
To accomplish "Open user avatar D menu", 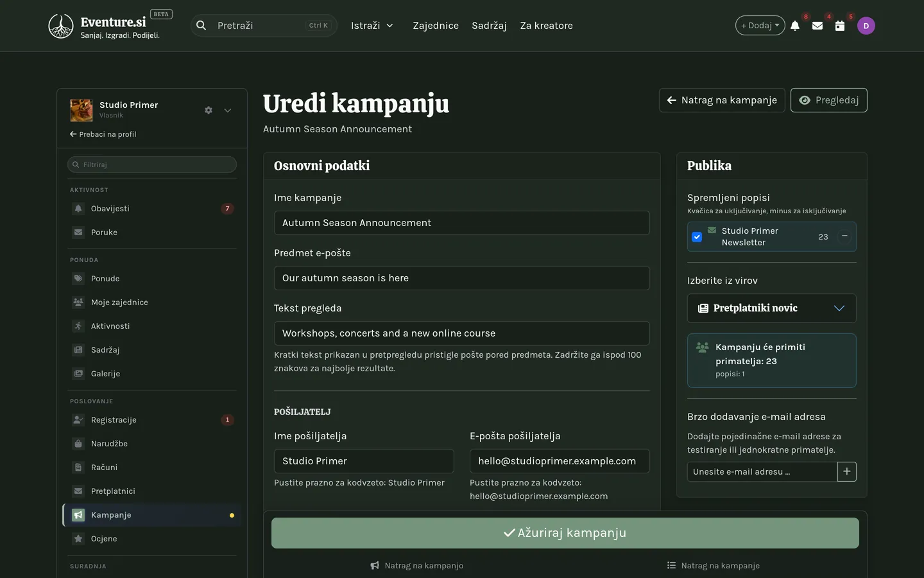I will point(866,26).
